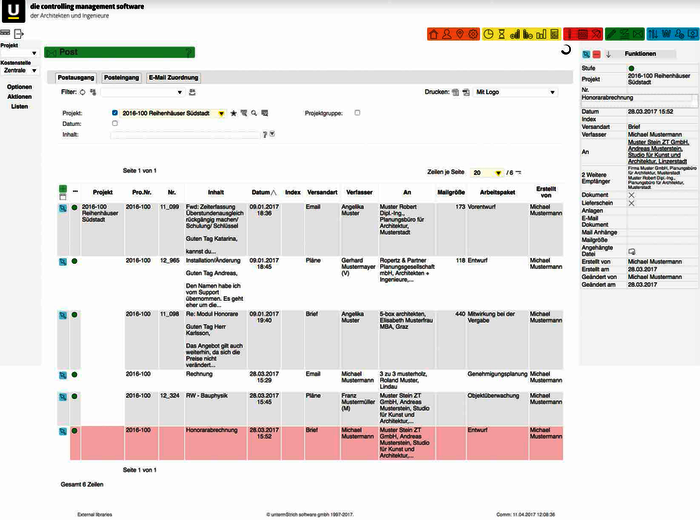Open the Projekt 2016-100 Reihenhäuser Südstadt dropdown

[173, 113]
